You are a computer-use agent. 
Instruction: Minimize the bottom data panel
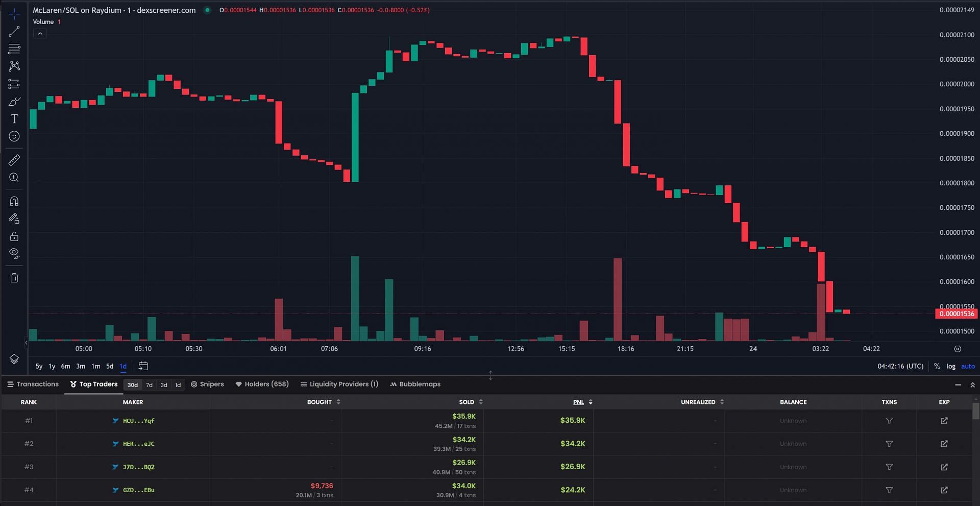pos(958,384)
